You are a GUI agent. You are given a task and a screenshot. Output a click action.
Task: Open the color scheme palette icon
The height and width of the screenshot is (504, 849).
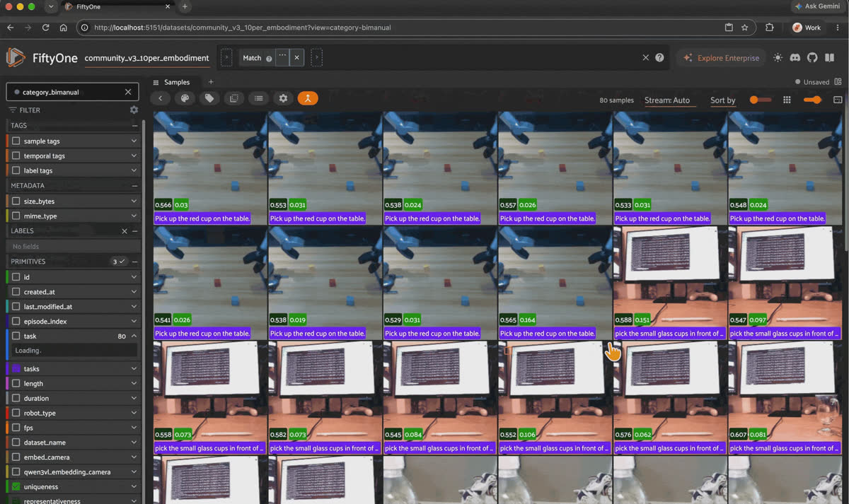coord(185,98)
